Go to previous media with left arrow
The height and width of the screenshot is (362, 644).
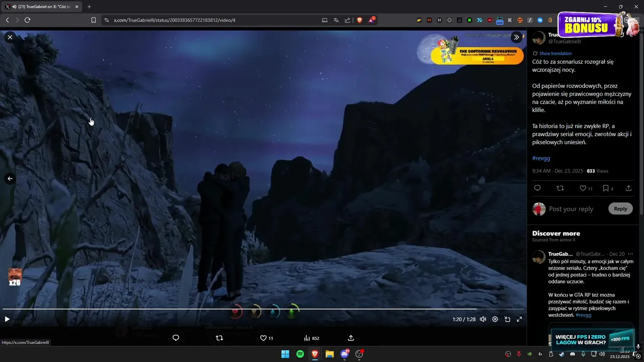(10, 178)
